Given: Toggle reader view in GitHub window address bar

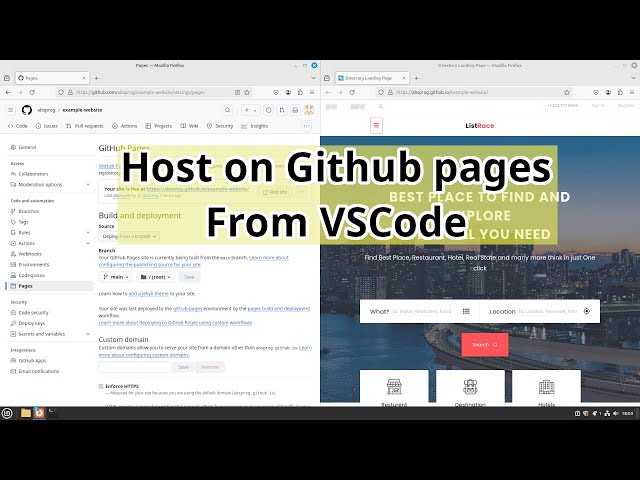Looking at the screenshot, I should coord(237,93).
